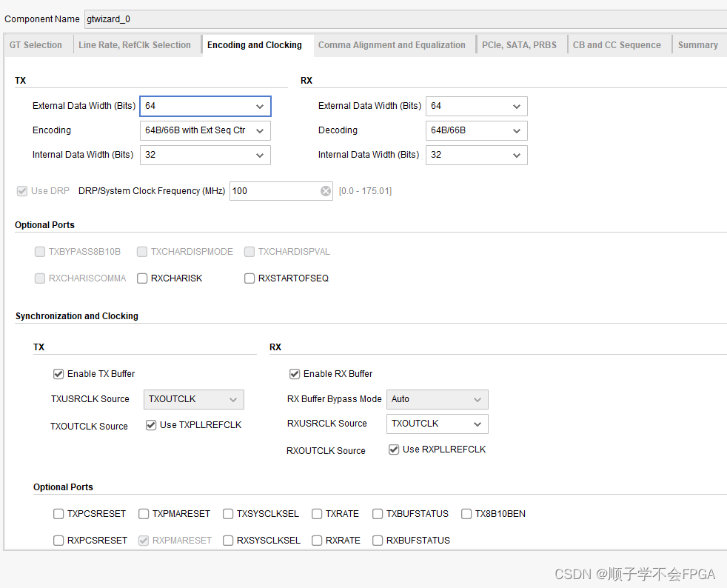Enable the RXPCSRESET port
The image size is (727, 588).
click(x=58, y=541)
